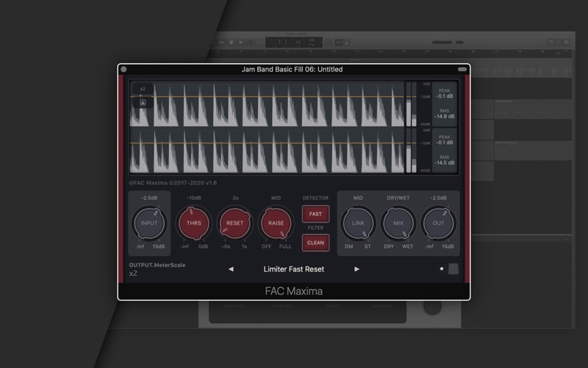588x368 pixels.
Task: Click the OUT gain knob
Action: pos(438,223)
